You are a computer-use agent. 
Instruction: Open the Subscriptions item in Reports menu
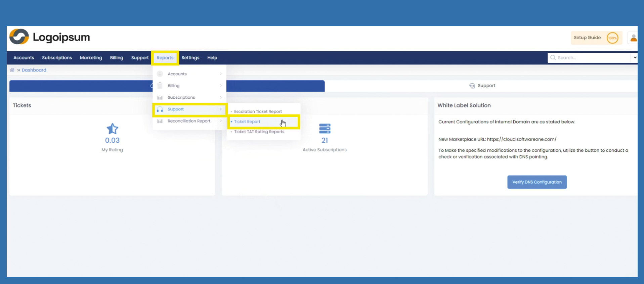pos(181,97)
